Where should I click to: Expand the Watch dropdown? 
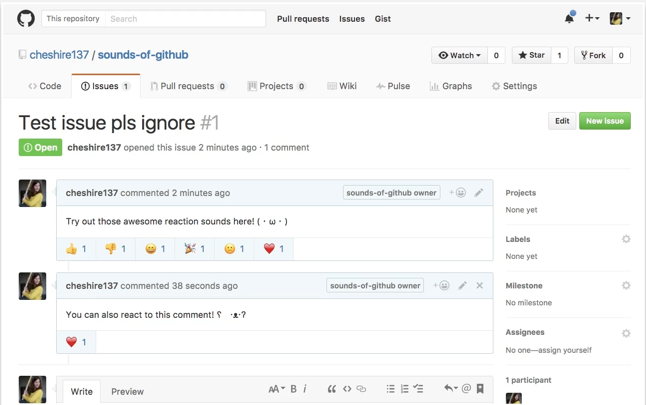coord(459,55)
